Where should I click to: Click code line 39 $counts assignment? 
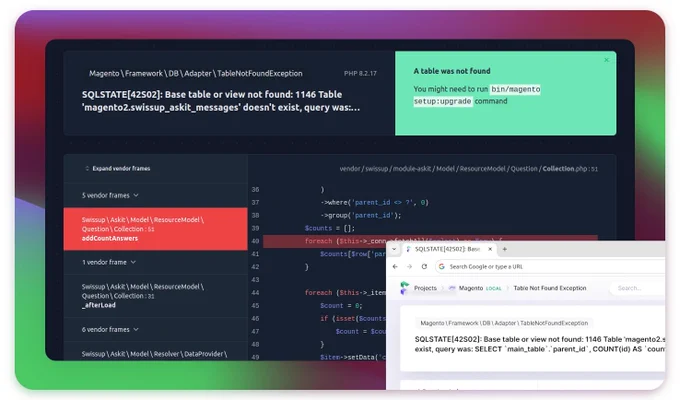tap(330, 228)
